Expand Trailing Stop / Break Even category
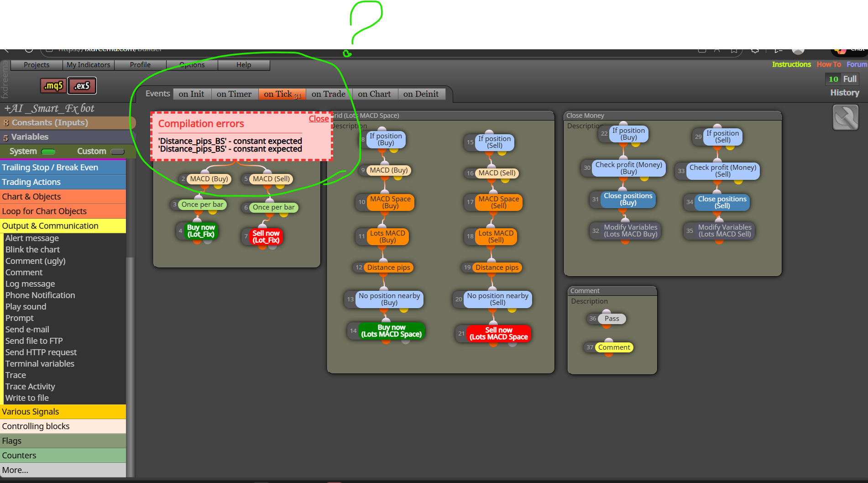Screen dimensions: 868x483 63,168
